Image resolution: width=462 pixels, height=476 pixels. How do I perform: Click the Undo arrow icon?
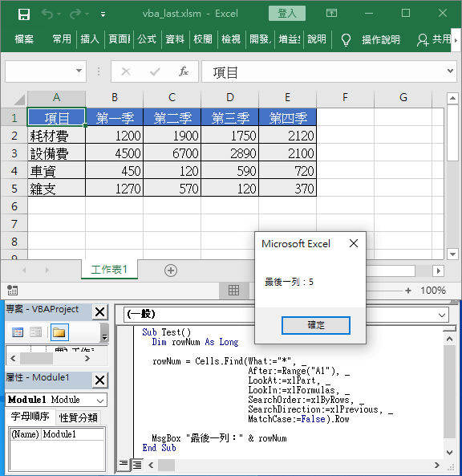click(x=47, y=14)
